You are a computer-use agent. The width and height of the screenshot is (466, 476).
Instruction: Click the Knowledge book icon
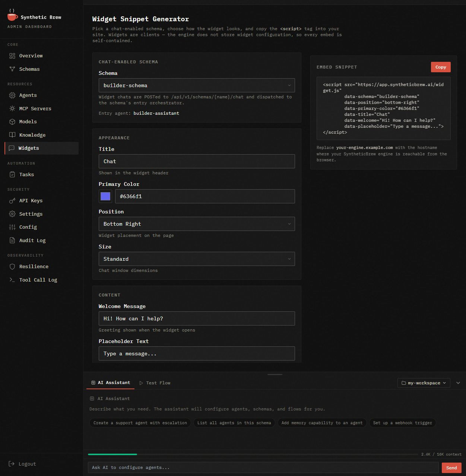12,135
